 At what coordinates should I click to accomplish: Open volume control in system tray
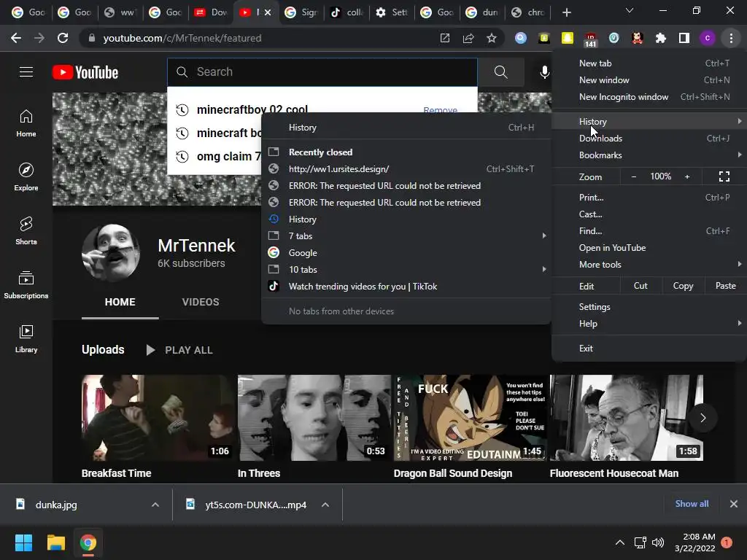(x=658, y=542)
